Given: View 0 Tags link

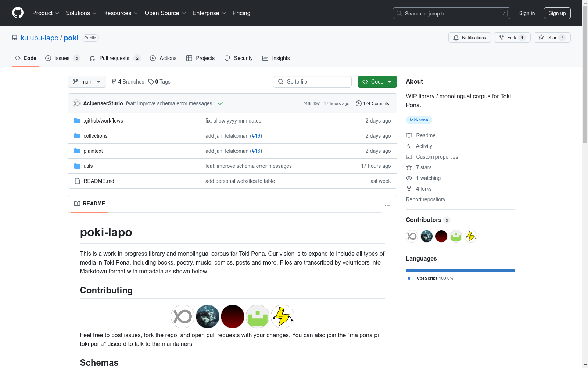Looking at the screenshot, I should coord(159,82).
